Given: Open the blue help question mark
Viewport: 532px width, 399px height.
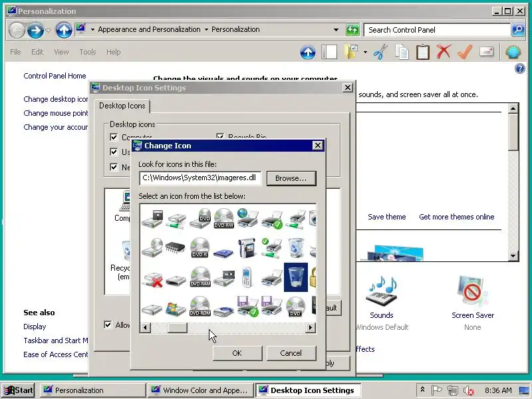Looking at the screenshot, I should pos(520,69).
